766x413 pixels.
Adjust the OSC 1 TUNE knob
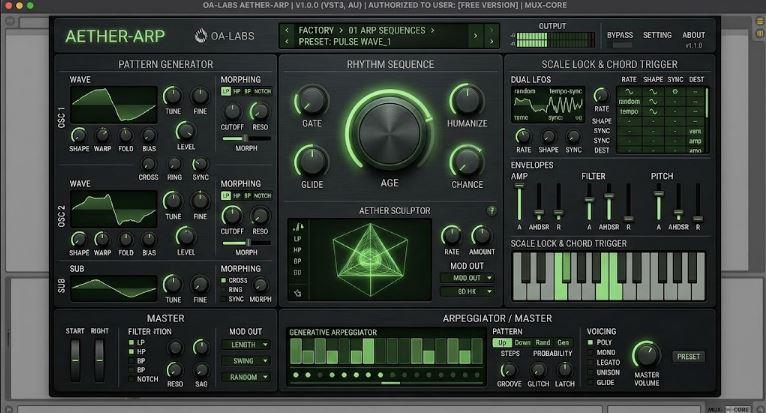tap(172, 96)
